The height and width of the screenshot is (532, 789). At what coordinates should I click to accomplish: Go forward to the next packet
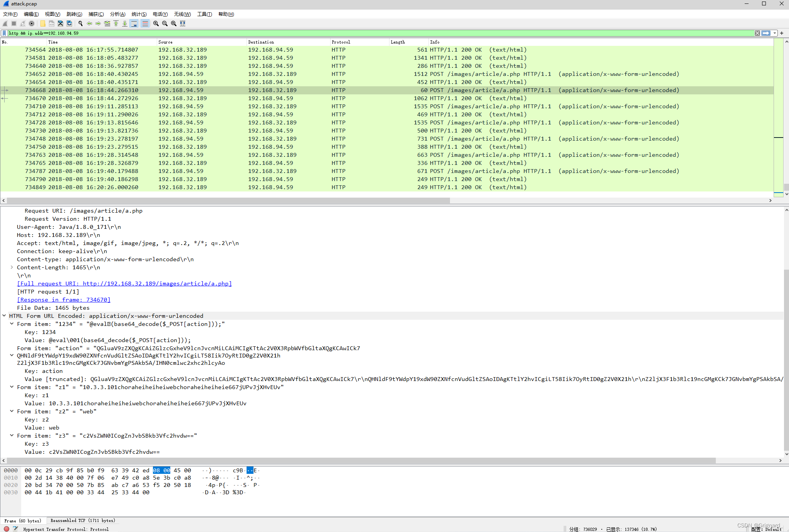tap(98, 23)
